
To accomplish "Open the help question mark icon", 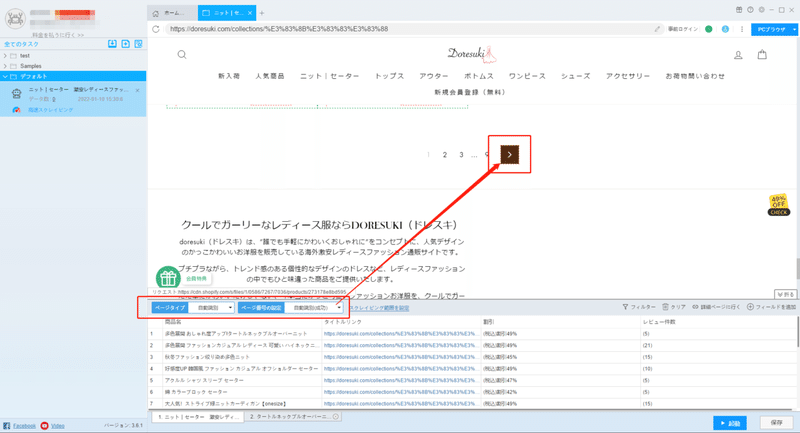I will (750, 10).
